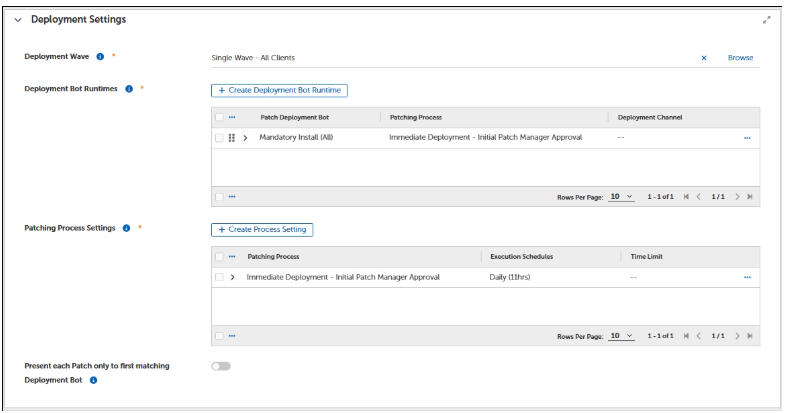Check the Immediate Deployment process row checkbox
The height and width of the screenshot is (413, 787).
pyautogui.click(x=219, y=276)
